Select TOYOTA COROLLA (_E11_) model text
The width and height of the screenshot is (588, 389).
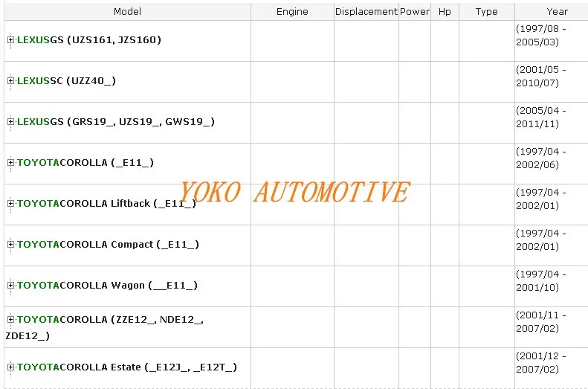[85, 162]
